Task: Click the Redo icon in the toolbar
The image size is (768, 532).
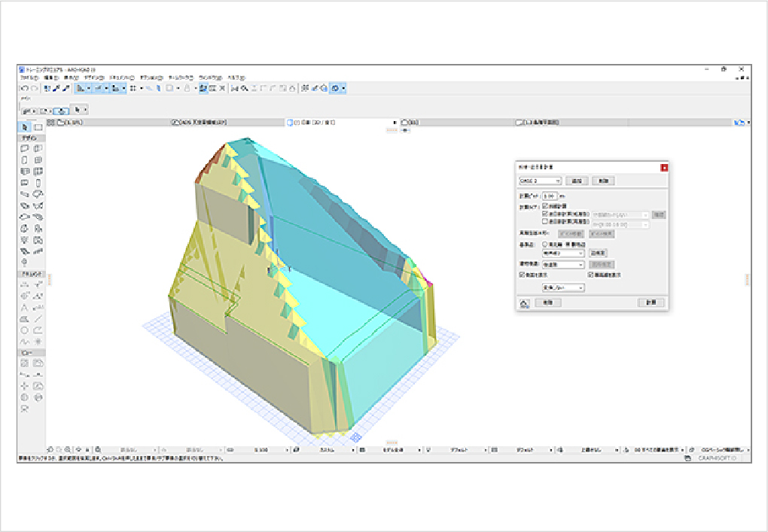Action: pos(35,88)
